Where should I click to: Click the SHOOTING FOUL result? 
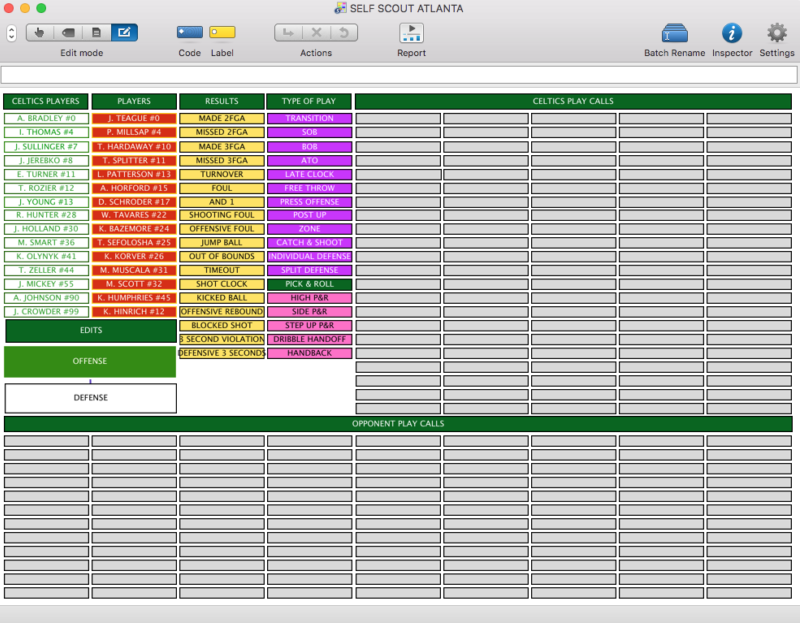(x=222, y=215)
